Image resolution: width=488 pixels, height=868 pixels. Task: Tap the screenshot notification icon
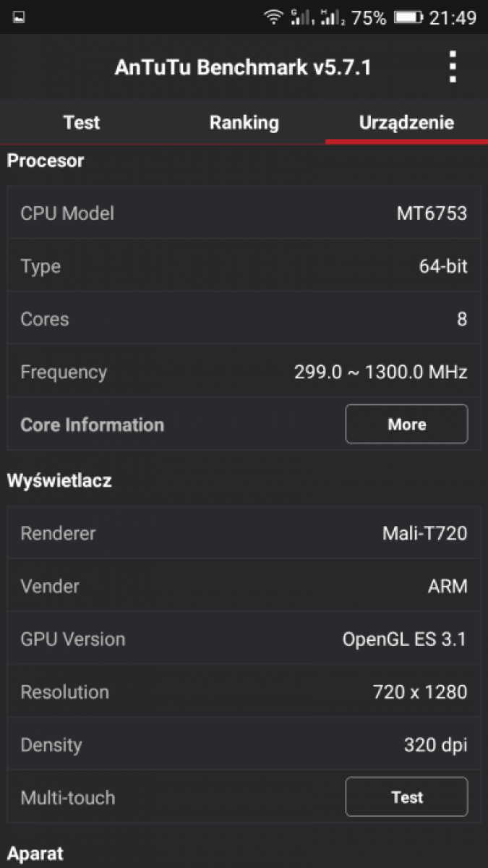pos(20,18)
